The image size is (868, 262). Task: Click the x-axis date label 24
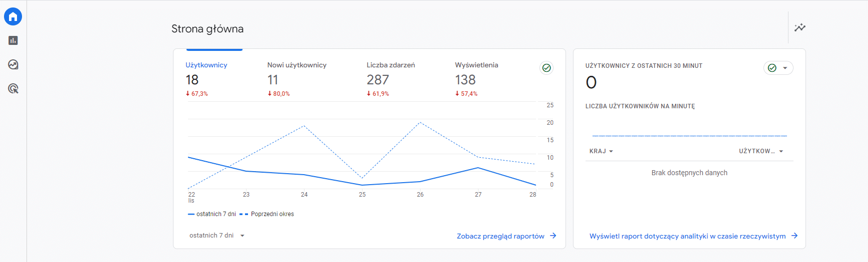pyautogui.click(x=304, y=195)
